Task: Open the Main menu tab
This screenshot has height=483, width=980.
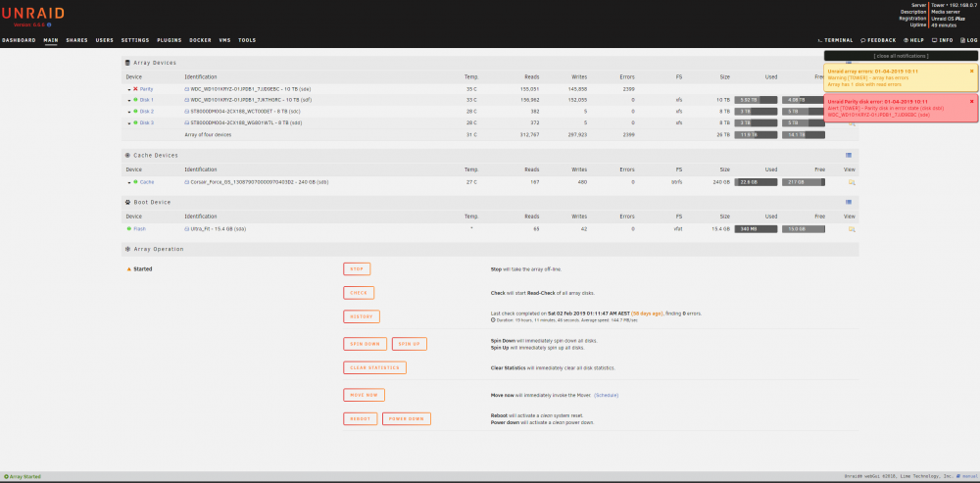Action: [x=51, y=40]
